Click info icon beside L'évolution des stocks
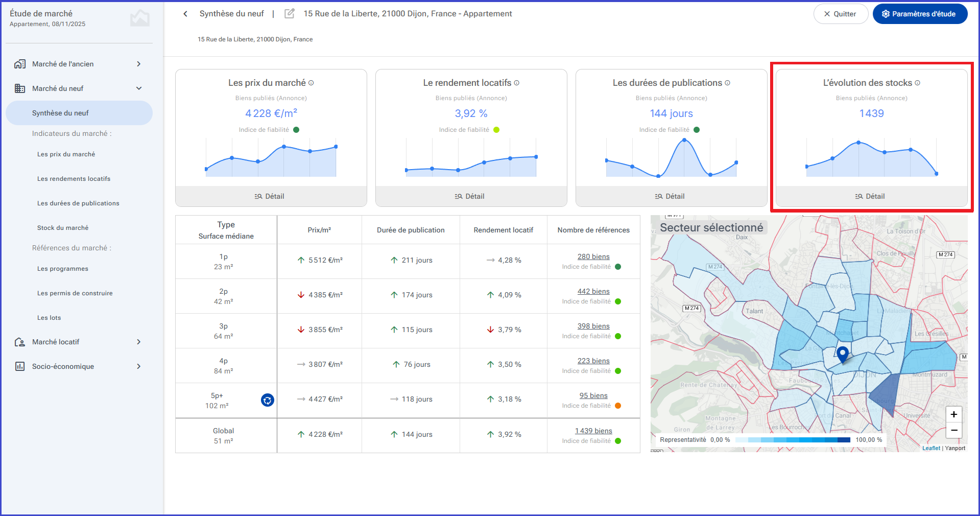 (917, 83)
